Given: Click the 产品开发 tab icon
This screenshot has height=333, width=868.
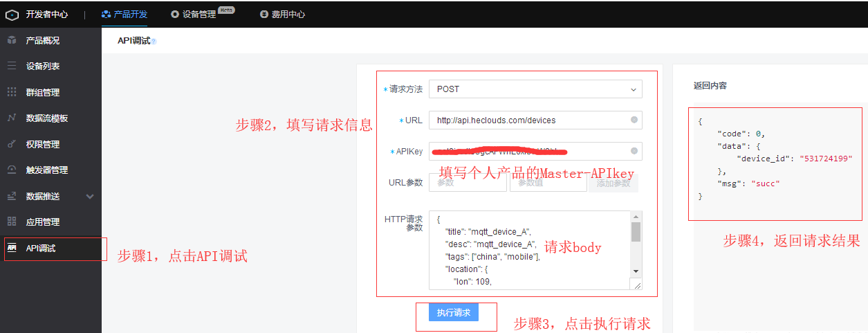Looking at the screenshot, I should click(106, 14).
